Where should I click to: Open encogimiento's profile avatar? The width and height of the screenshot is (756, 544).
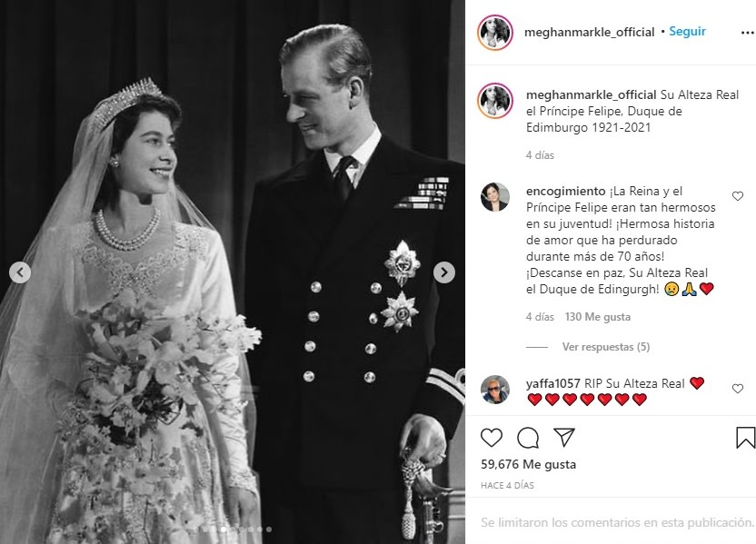click(494, 197)
